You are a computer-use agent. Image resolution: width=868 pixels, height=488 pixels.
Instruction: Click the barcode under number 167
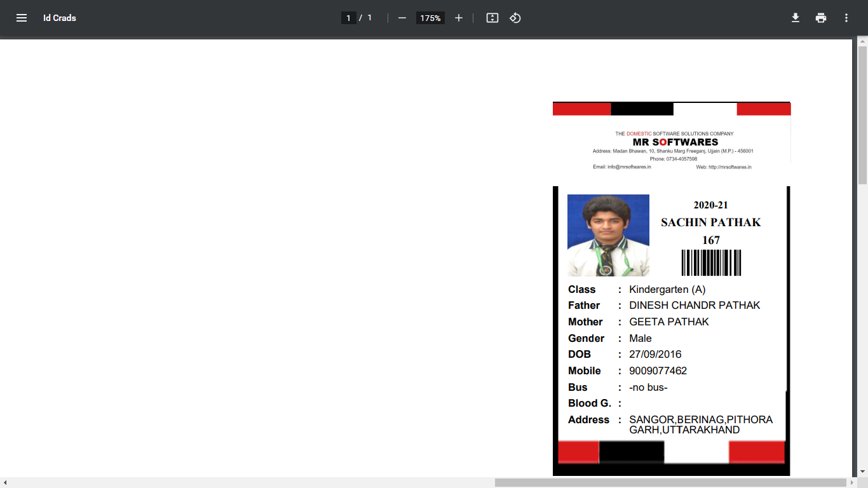tap(711, 262)
